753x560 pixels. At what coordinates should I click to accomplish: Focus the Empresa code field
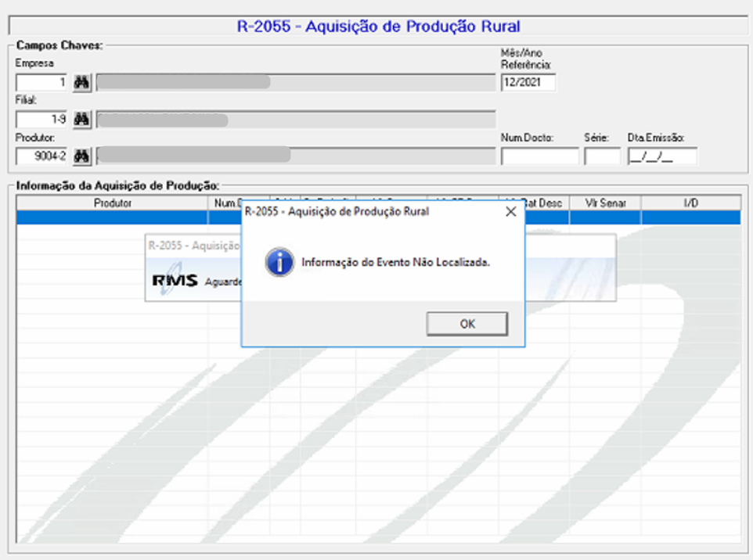click(41, 83)
